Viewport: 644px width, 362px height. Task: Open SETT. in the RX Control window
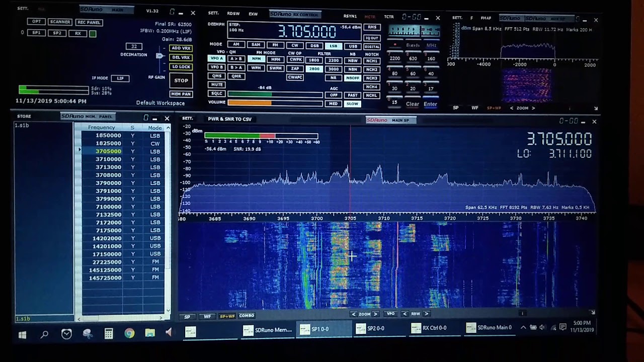(213, 14)
